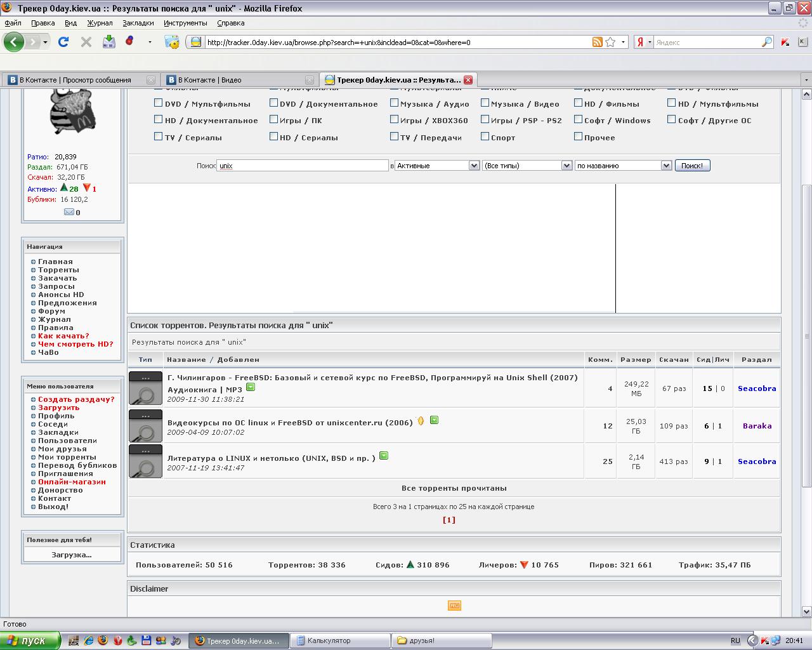812x650 pixels.
Task: Launch Firefox from the Quick Launch bar
Action: click(103, 640)
